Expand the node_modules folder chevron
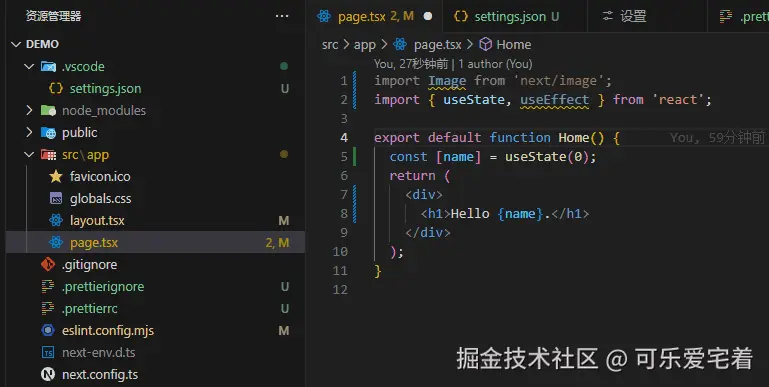Image resolution: width=769 pixels, height=387 pixels. point(29,110)
